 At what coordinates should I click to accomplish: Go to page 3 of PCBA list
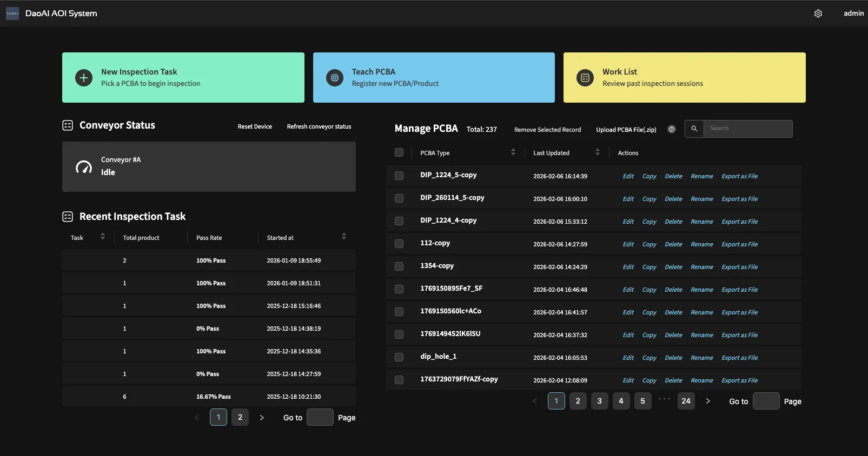(599, 401)
